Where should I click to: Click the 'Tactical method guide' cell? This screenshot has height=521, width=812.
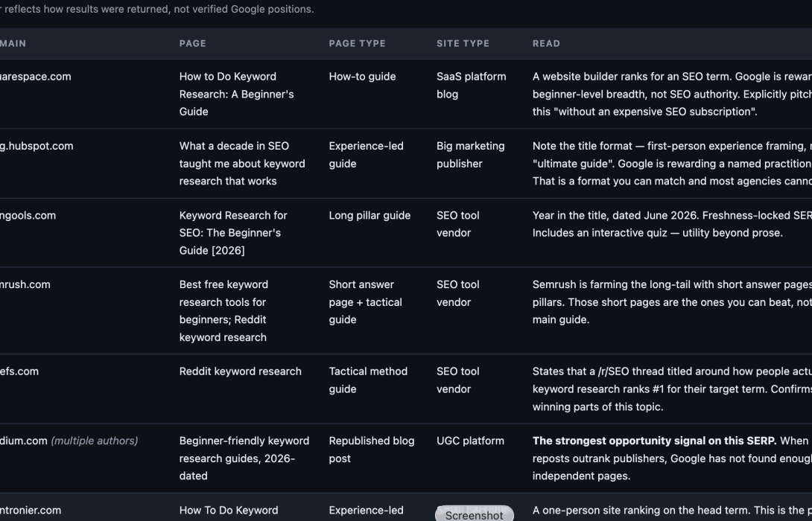click(368, 380)
